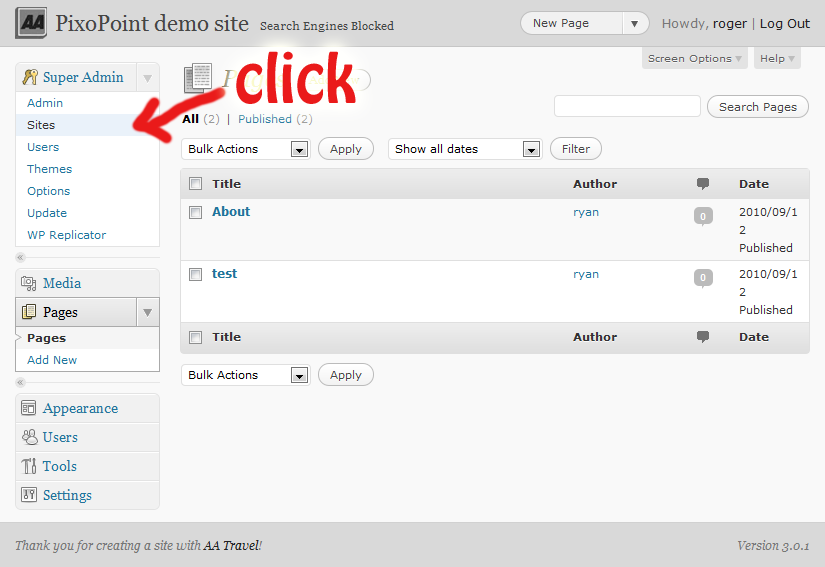Open the Tools menu
This screenshot has height=567, width=825.
pyautogui.click(x=59, y=466)
